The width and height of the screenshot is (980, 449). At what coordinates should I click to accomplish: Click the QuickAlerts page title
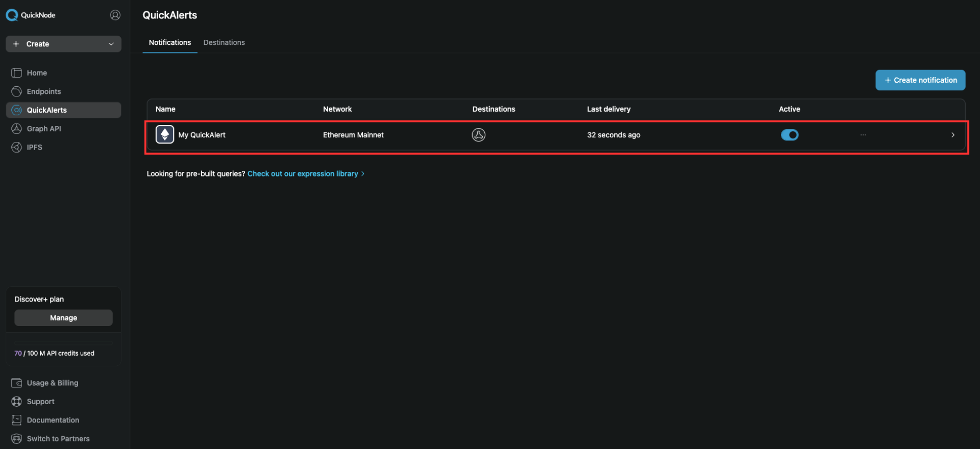tap(170, 15)
